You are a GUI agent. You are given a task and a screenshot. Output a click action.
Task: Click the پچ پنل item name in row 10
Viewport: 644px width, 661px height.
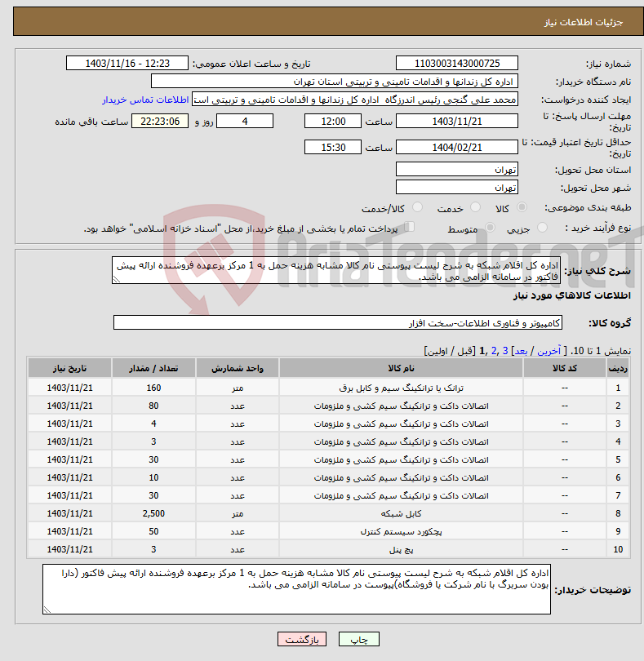point(401,549)
